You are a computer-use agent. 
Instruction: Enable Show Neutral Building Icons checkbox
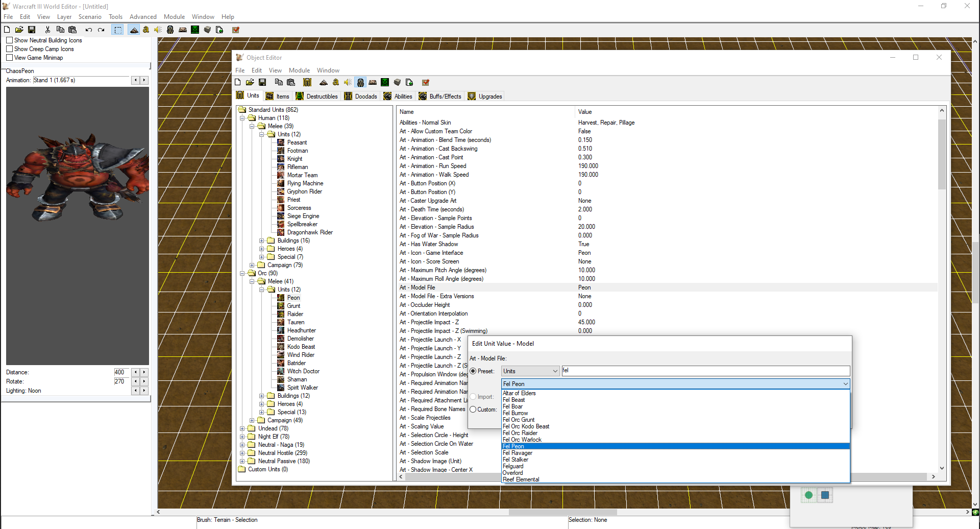pos(9,40)
